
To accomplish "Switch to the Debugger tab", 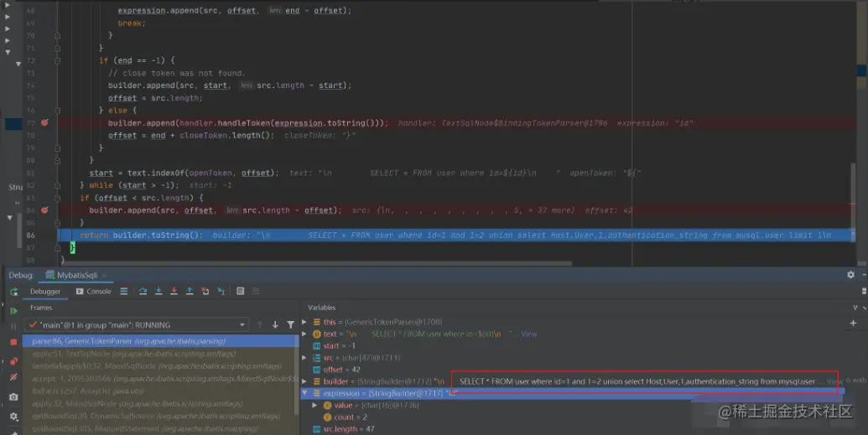I will (x=45, y=291).
